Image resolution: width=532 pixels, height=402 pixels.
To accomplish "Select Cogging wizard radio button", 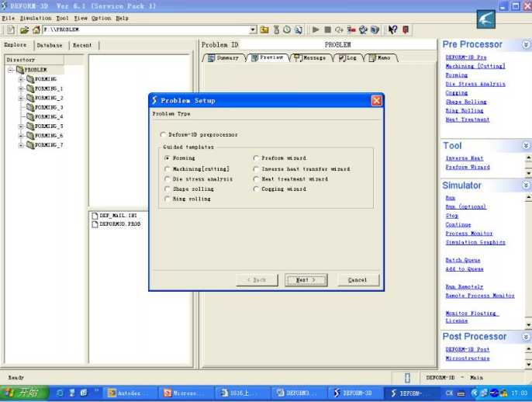I will click(x=256, y=189).
